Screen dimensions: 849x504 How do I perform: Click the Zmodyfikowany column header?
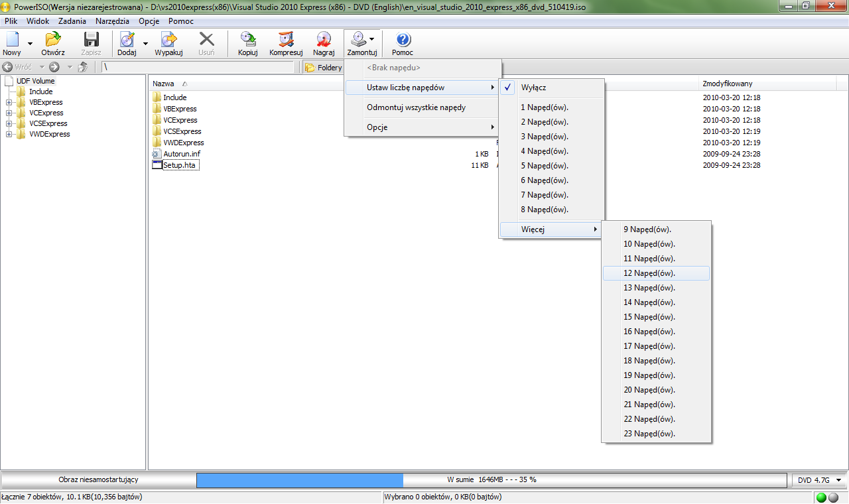(x=727, y=84)
